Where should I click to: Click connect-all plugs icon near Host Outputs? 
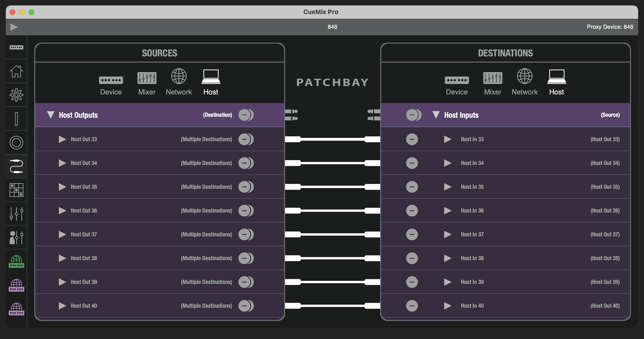click(x=291, y=115)
